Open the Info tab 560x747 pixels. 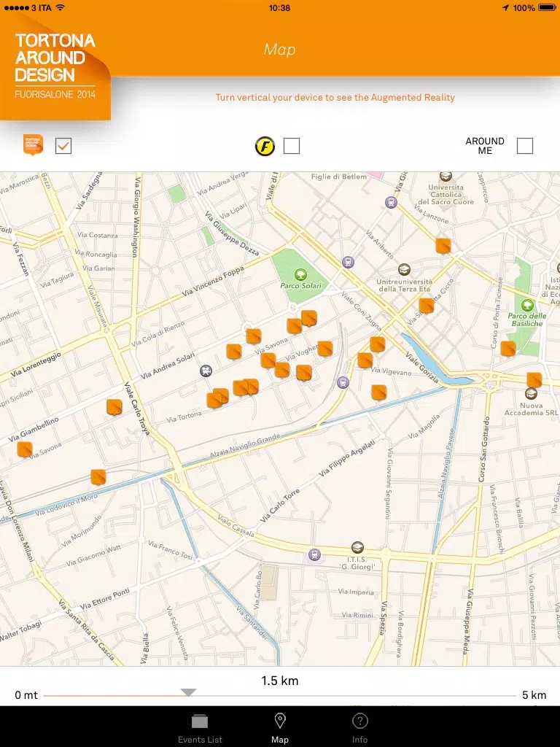coord(360,729)
